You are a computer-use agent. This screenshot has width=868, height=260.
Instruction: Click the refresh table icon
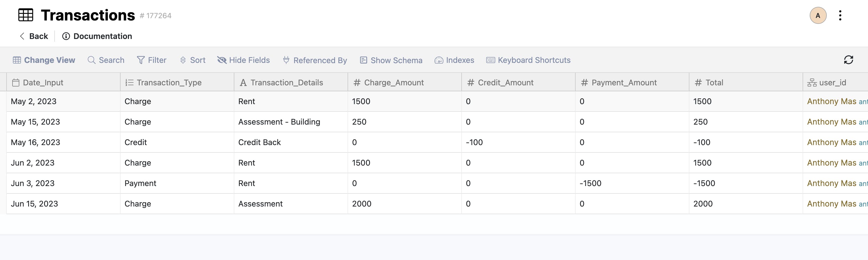point(848,60)
